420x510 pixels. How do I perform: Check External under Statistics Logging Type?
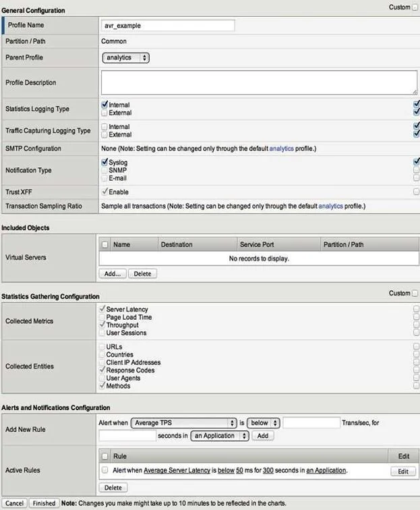[104, 113]
